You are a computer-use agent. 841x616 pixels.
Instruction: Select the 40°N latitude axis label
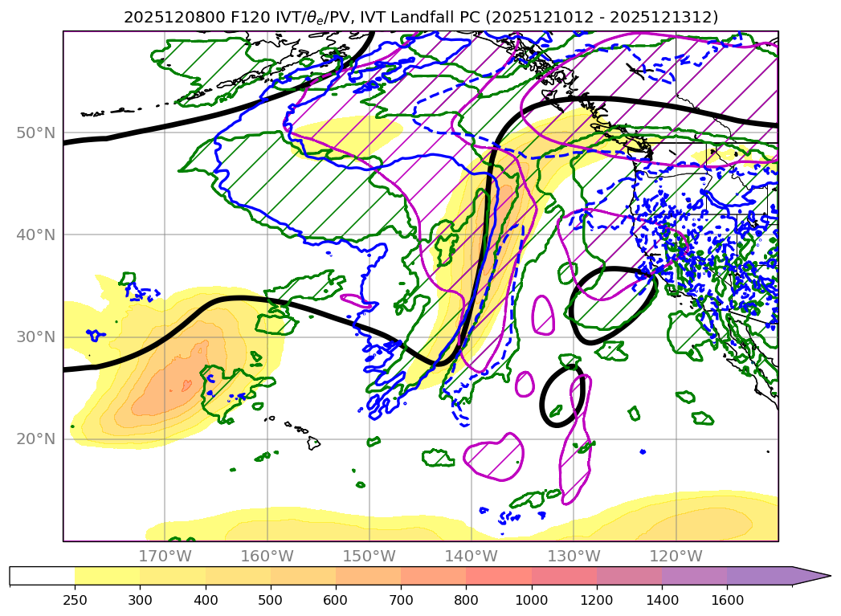point(37,235)
